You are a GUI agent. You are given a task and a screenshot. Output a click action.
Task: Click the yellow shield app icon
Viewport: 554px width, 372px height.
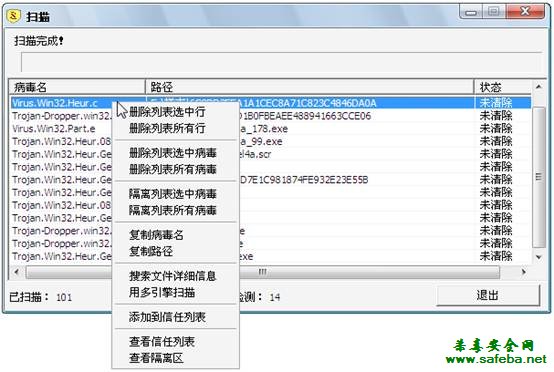(x=13, y=16)
